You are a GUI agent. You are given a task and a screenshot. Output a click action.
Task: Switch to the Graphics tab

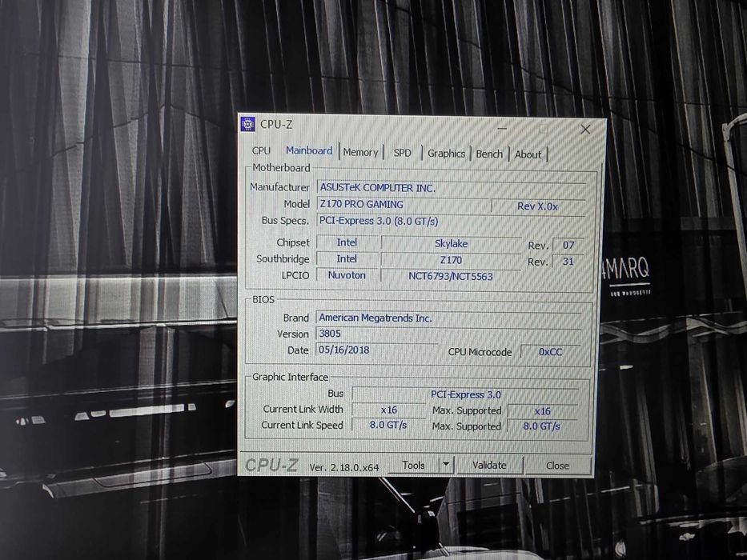[447, 154]
